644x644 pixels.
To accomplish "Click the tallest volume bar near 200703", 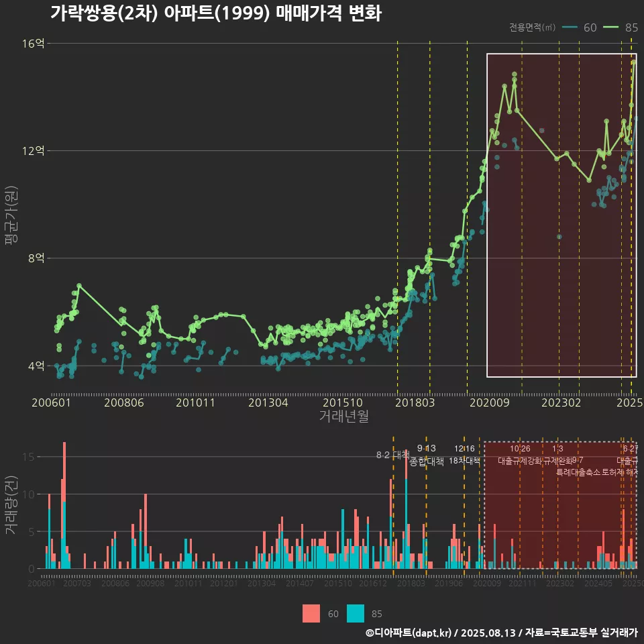I will coord(64,505).
